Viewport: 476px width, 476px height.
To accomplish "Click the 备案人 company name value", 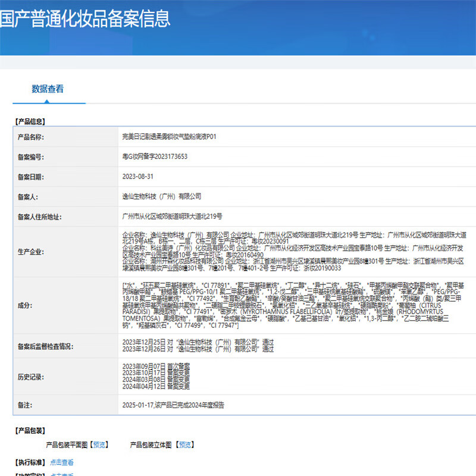I will [161, 196].
